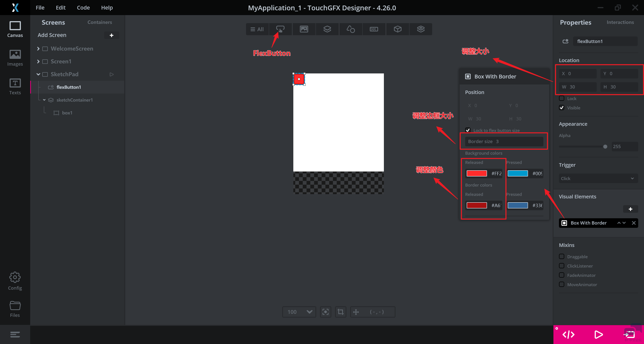Uncheck the Visible checkbox
Viewport: 644px width, 344px height.
point(561,108)
